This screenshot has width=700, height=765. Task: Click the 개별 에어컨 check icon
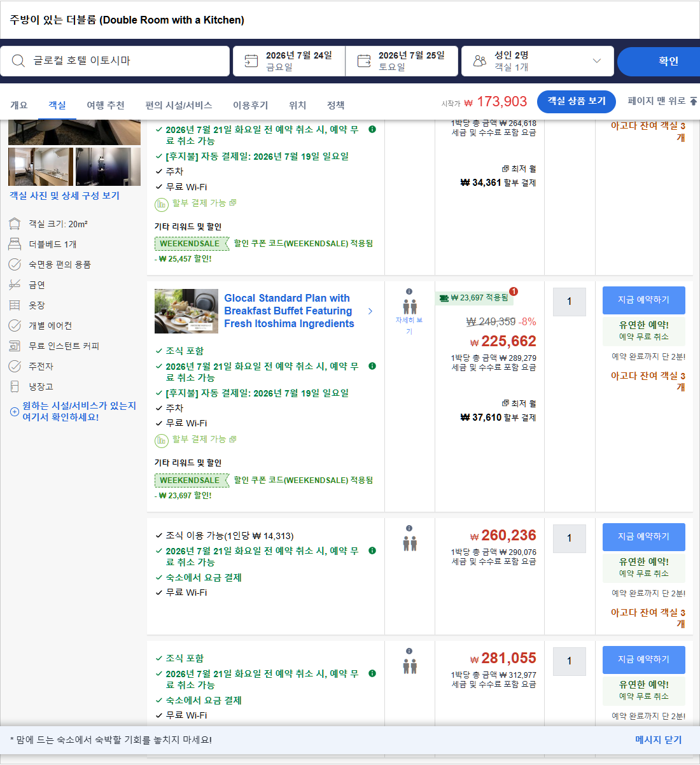pos(15,326)
